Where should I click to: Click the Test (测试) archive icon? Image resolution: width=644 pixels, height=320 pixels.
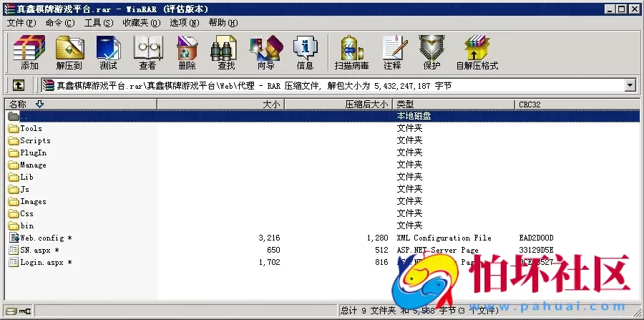coord(109,52)
